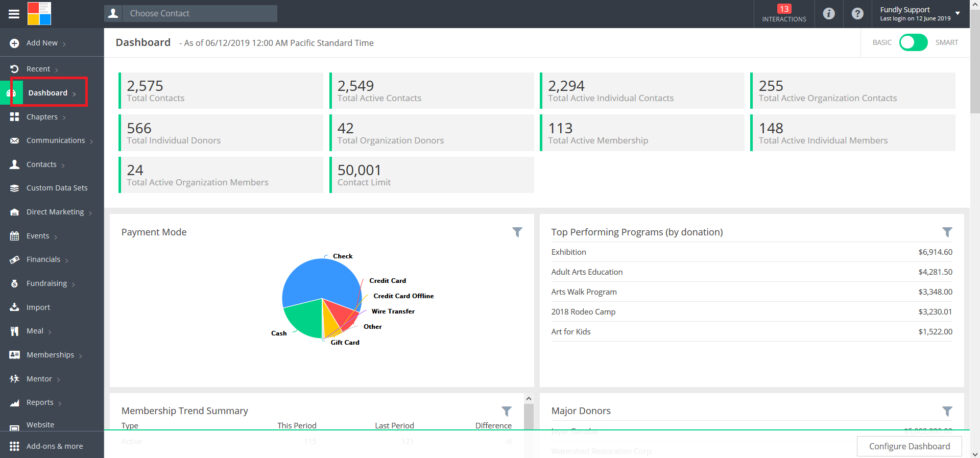The height and width of the screenshot is (458, 980).
Task: Open the info icon in header
Action: (x=829, y=14)
